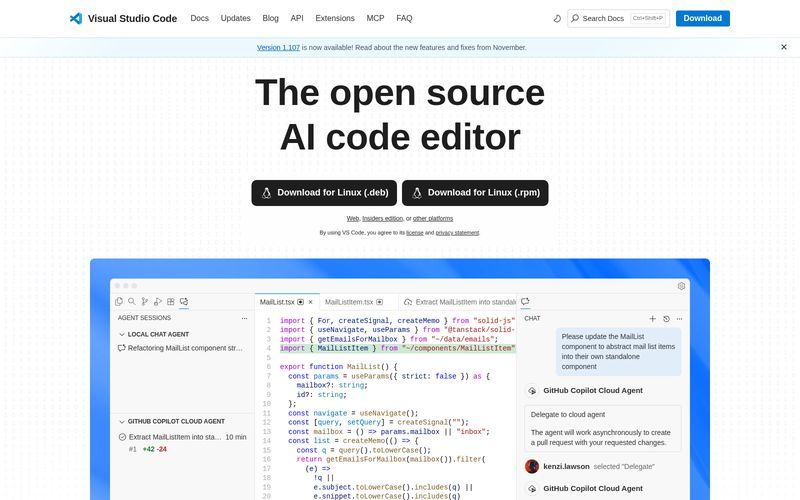Open the Chat panel more actions ellipsis
The height and width of the screenshot is (500, 800).
pyautogui.click(x=680, y=318)
